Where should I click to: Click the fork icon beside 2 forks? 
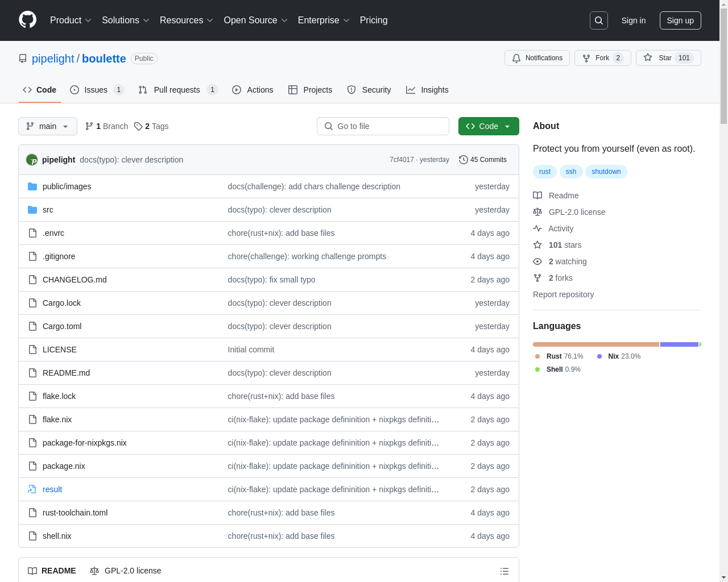point(537,278)
